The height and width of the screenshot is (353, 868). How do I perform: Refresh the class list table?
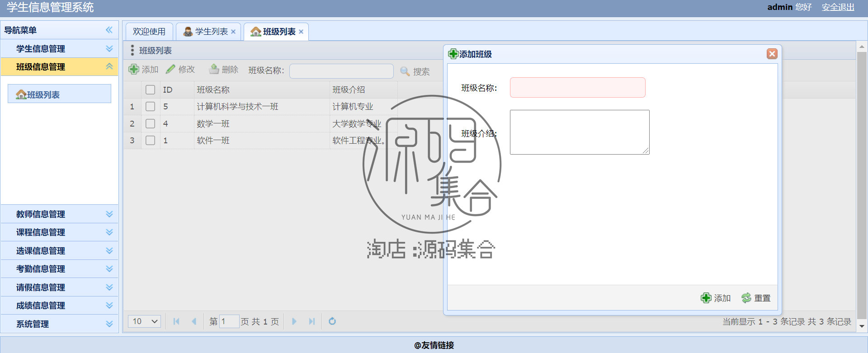pyautogui.click(x=332, y=321)
